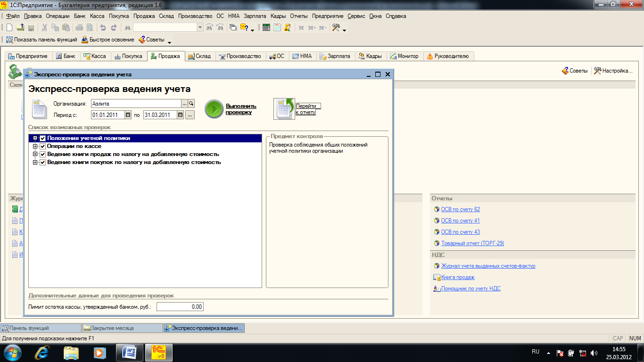644x362 pixels.
Task: Expand the Операции по кассе node
Action: [x=35, y=146]
